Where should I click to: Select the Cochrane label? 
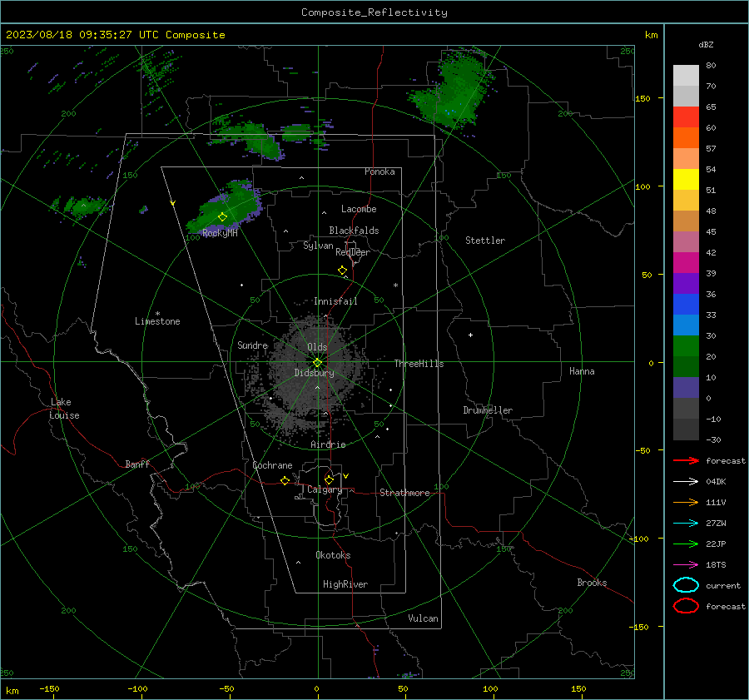tap(272, 465)
